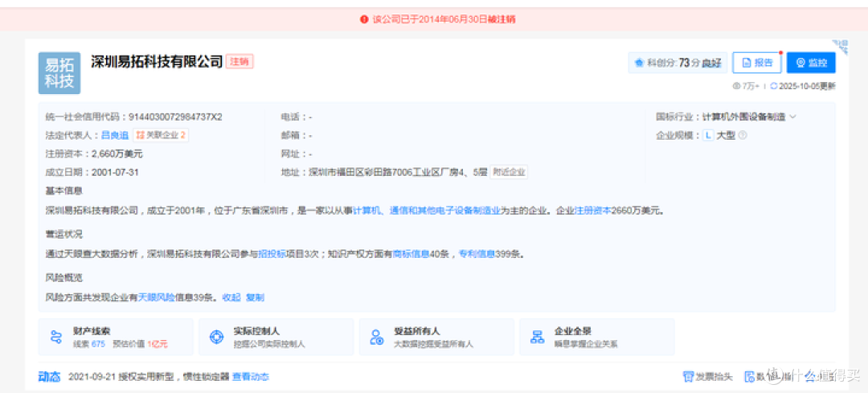Click the unified credit code 9144030072984737X2
The width and height of the screenshot is (868, 393).
click(x=175, y=117)
